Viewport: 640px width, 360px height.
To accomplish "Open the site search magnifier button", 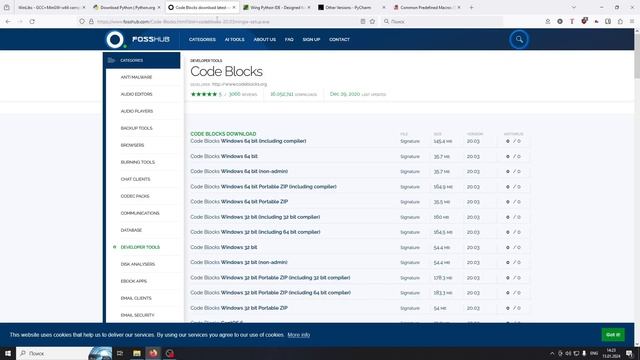I will pos(519,40).
